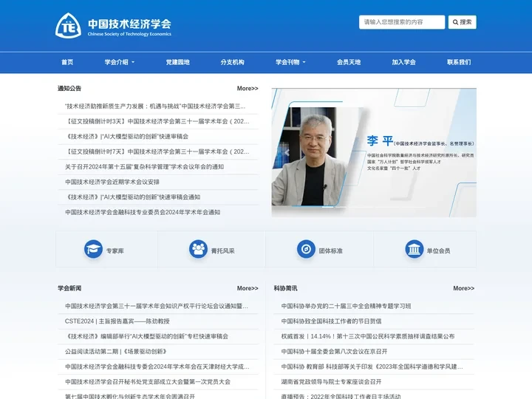Click 中国技术经济学会 site title text
The image size is (532, 399).
[x=129, y=24]
